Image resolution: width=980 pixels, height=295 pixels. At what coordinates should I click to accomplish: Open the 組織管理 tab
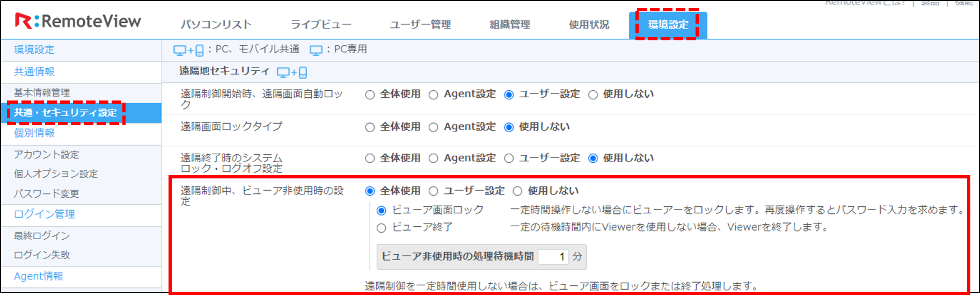pos(509,25)
